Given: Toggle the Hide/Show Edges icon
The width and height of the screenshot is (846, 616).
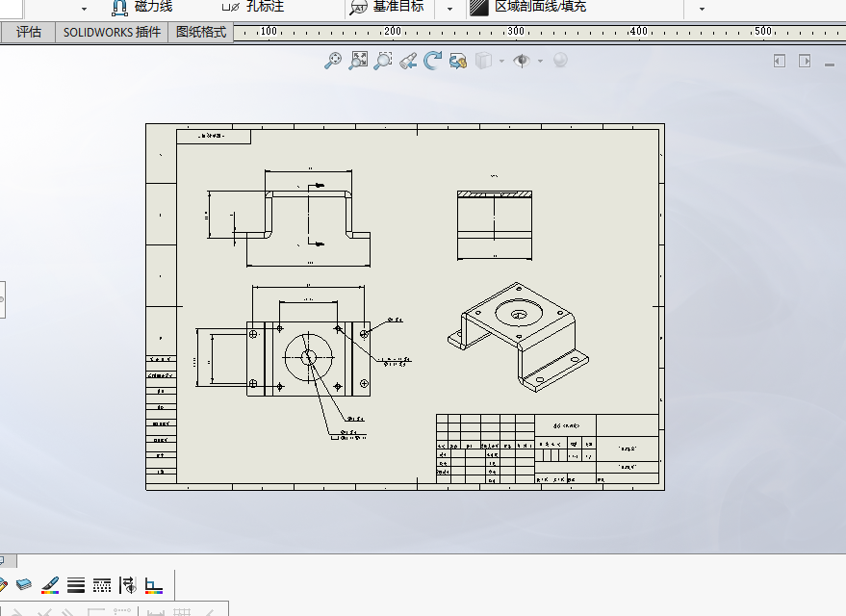Looking at the screenshot, I should point(128,584).
